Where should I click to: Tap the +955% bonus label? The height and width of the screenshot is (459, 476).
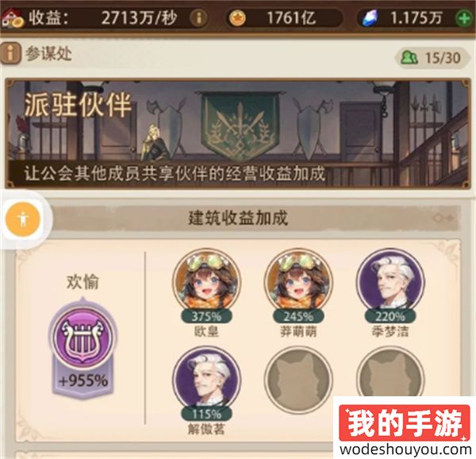[83, 380]
